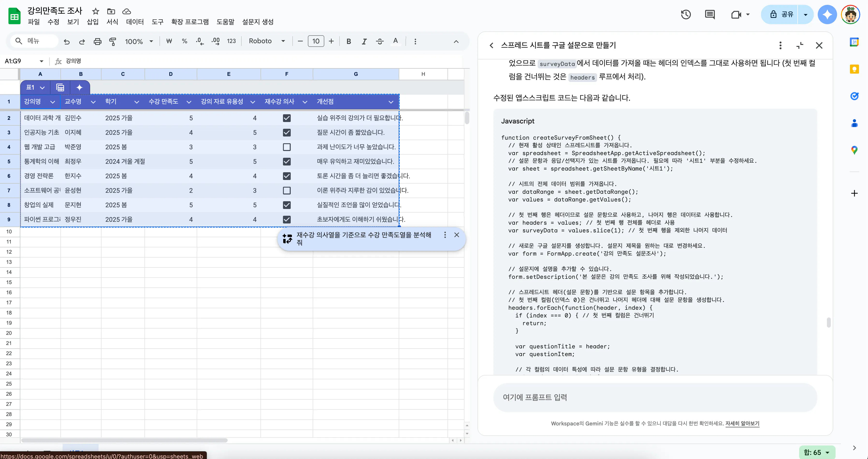Open version history clock icon

click(686, 14)
